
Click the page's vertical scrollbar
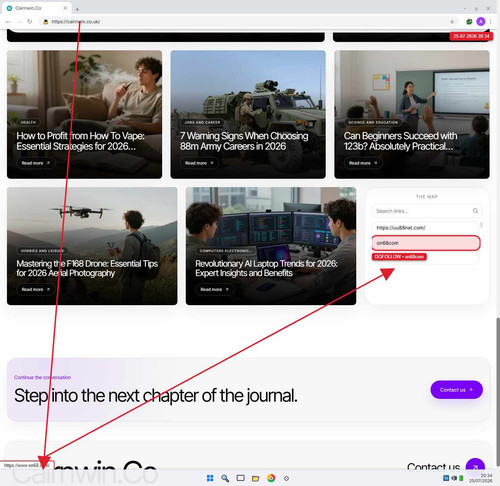498,391
